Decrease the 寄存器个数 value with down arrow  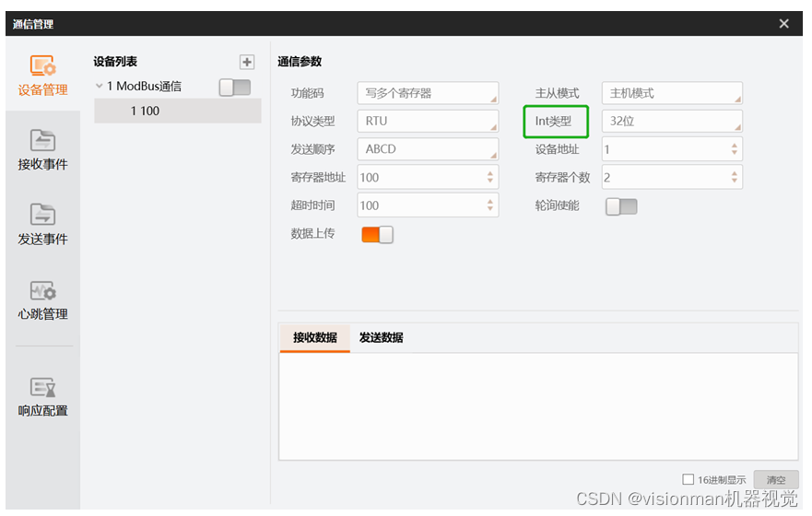(x=735, y=181)
